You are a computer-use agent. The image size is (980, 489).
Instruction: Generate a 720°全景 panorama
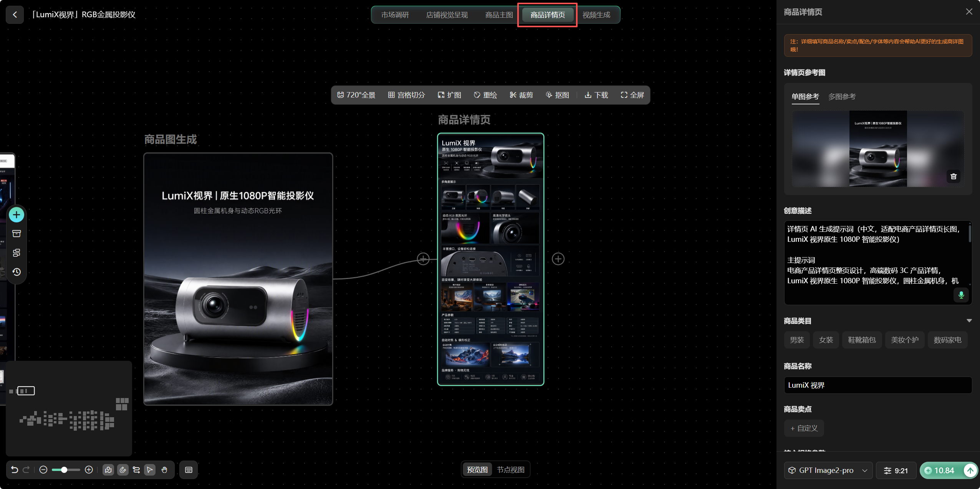356,95
